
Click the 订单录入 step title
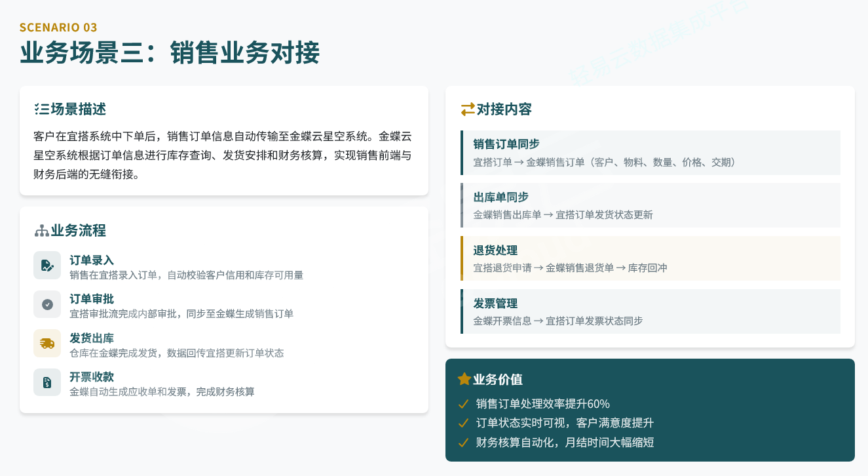pyautogui.click(x=92, y=260)
